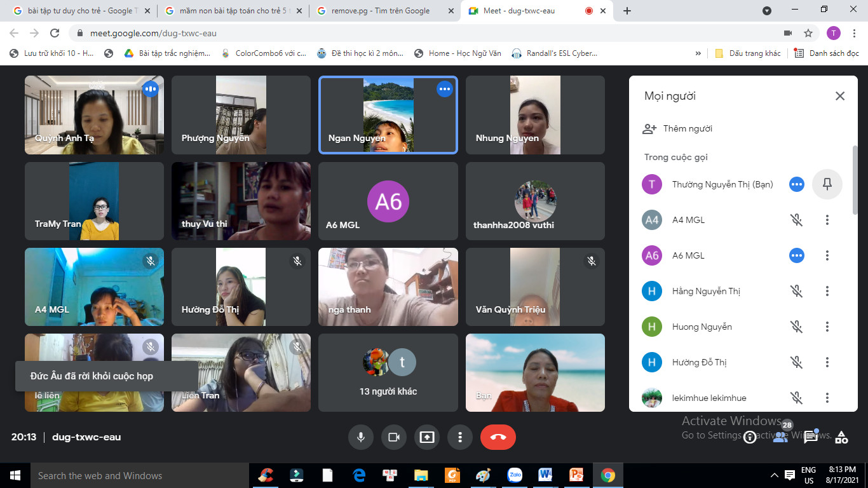Open the Home - Học Ngữ Văn bookmark

pos(458,53)
